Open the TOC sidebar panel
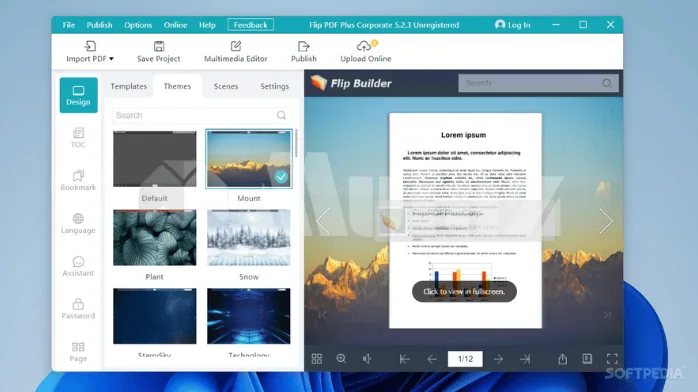698x392 pixels. [78, 138]
